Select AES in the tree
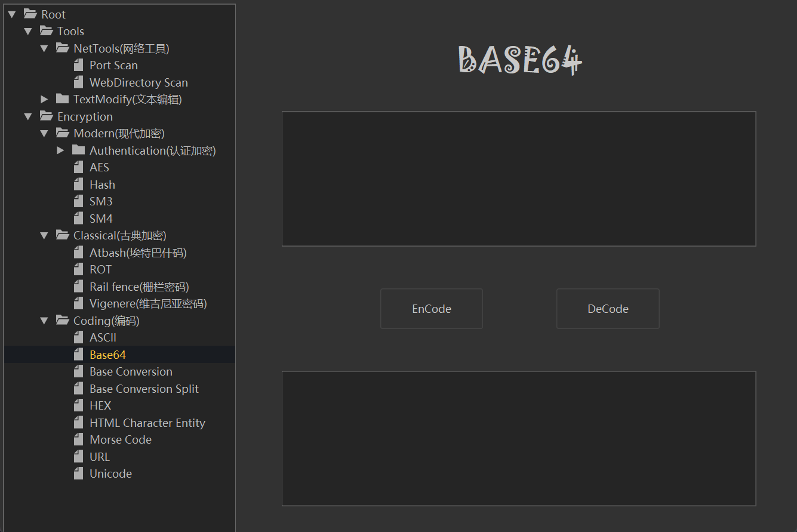 click(99, 167)
